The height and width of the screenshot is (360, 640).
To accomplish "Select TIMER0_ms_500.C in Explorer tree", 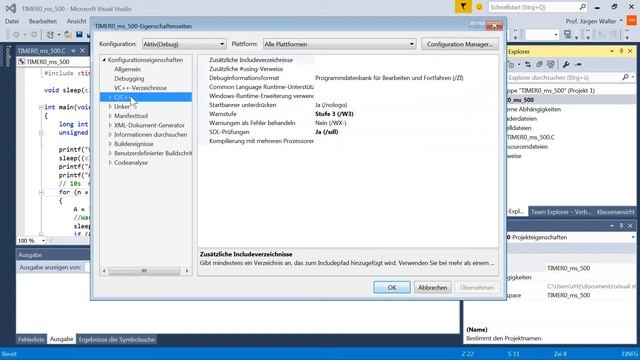I will (531, 137).
